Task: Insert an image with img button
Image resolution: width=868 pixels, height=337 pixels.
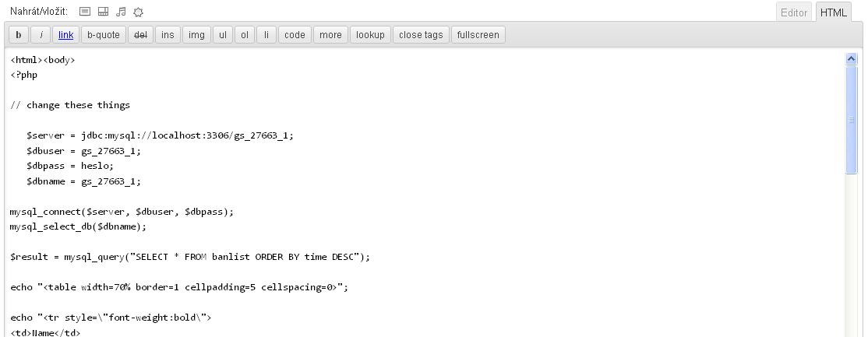Action: click(x=196, y=35)
